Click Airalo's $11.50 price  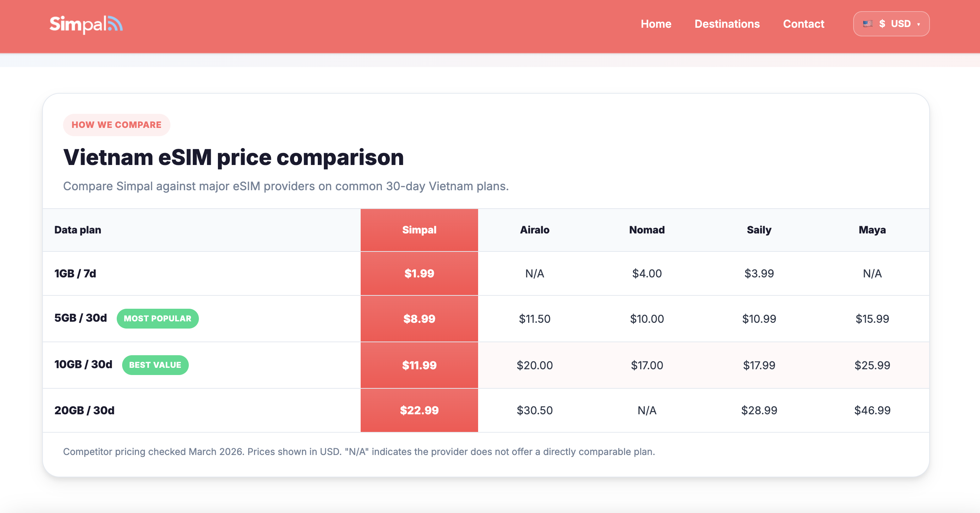pos(535,319)
